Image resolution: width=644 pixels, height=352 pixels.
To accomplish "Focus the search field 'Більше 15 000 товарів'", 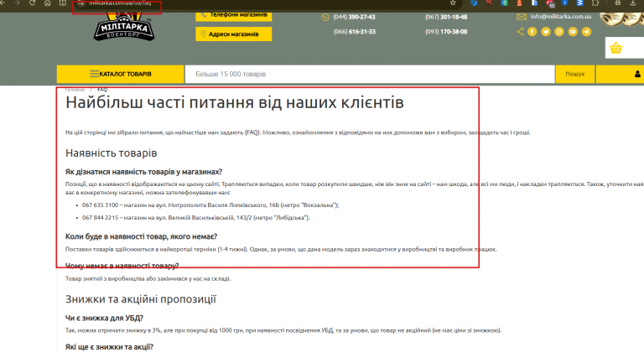I will click(370, 75).
